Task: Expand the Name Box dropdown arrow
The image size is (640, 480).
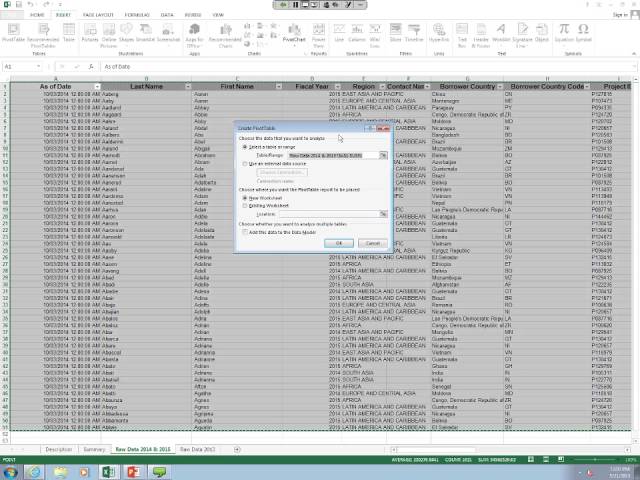Action: pos(38,66)
